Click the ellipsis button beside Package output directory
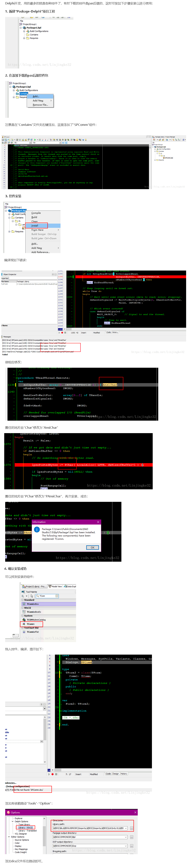 click(x=132, y=837)
